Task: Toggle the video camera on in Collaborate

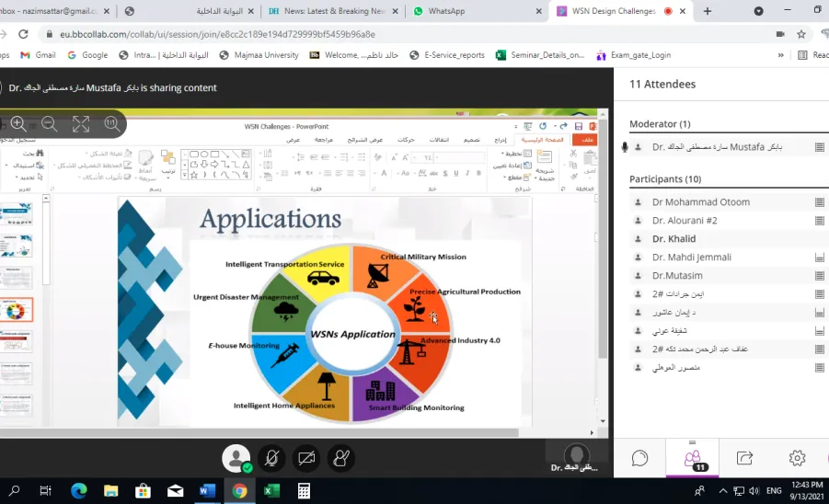Action: point(306,458)
